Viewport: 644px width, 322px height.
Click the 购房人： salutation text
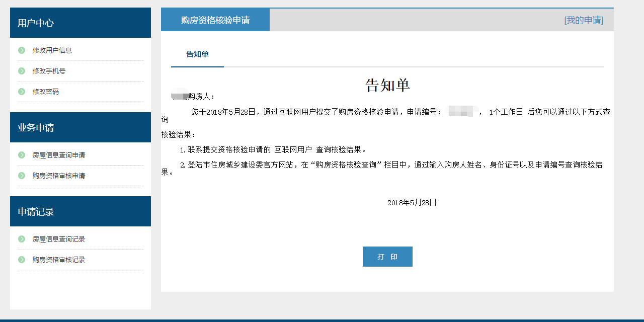coord(202,96)
